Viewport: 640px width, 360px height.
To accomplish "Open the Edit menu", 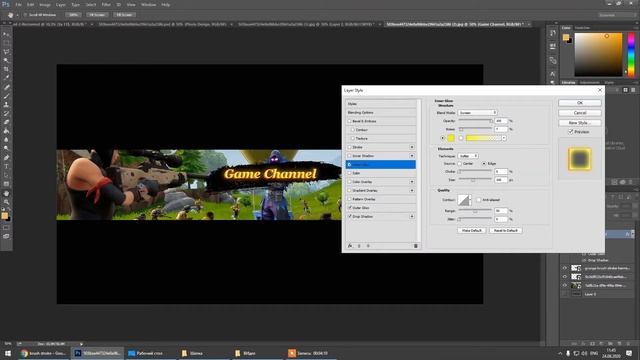I will 31,4.
